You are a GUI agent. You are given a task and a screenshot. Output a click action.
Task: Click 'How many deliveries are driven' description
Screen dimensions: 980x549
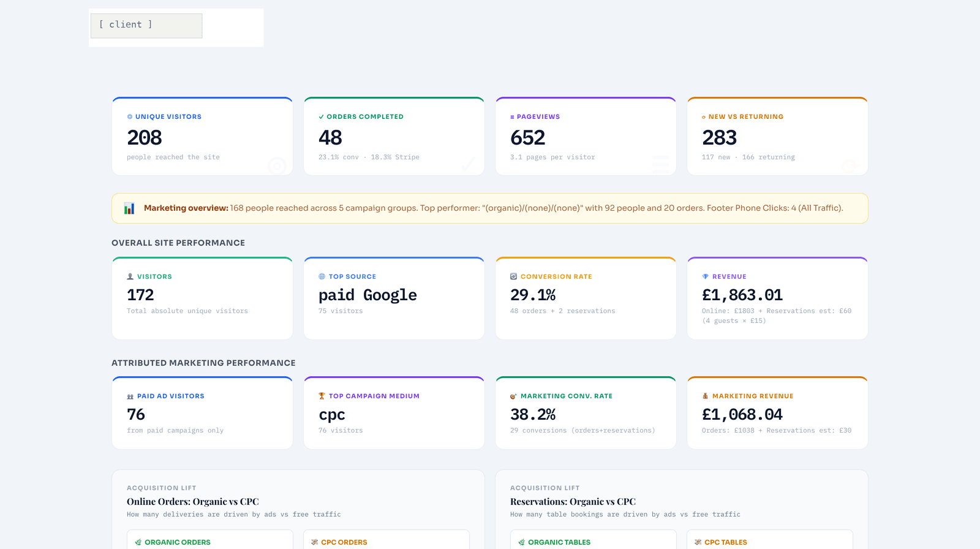click(x=234, y=515)
